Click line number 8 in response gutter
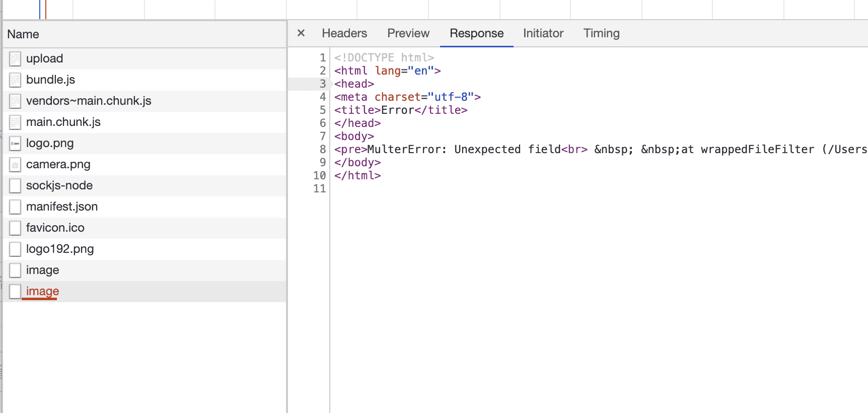 322,149
